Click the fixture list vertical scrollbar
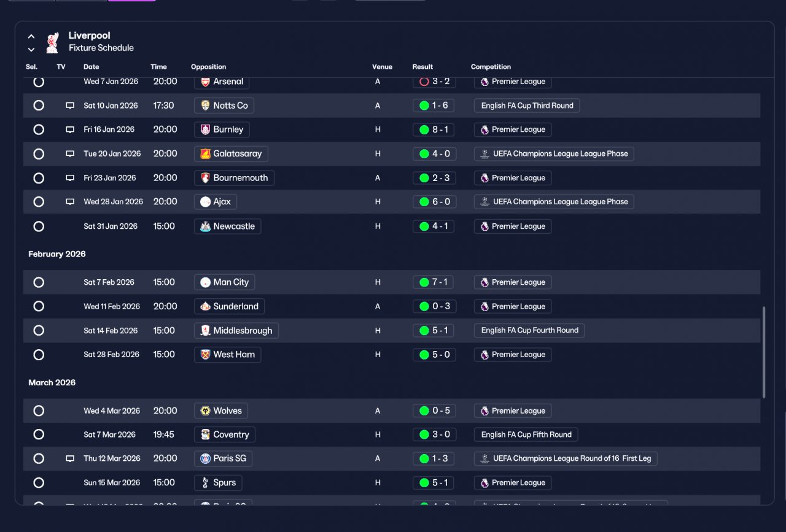 tap(764, 353)
